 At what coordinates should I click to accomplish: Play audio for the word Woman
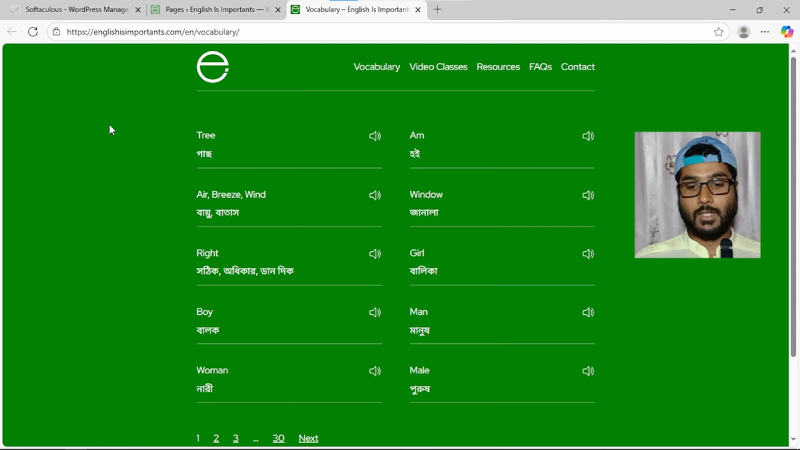(375, 371)
